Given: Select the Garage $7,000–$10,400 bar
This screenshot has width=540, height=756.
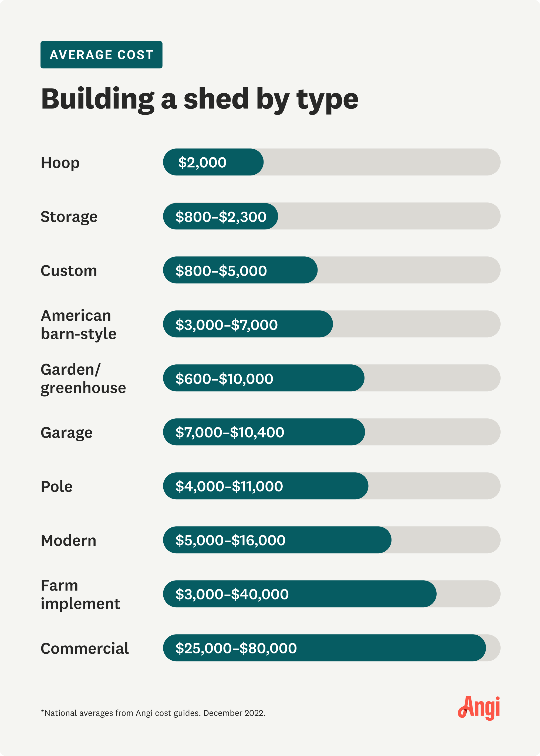Looking at the screenshot, I should [264, 432].
